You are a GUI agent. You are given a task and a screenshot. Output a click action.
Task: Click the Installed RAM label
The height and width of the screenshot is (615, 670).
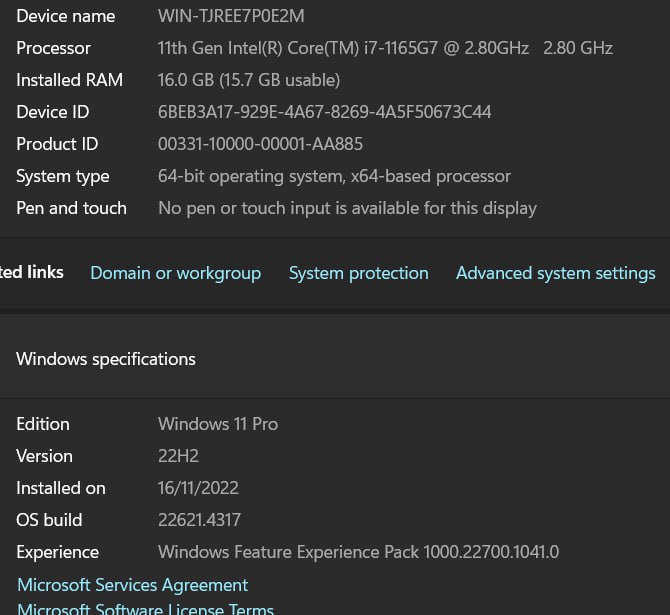click(x=70, y=80)
